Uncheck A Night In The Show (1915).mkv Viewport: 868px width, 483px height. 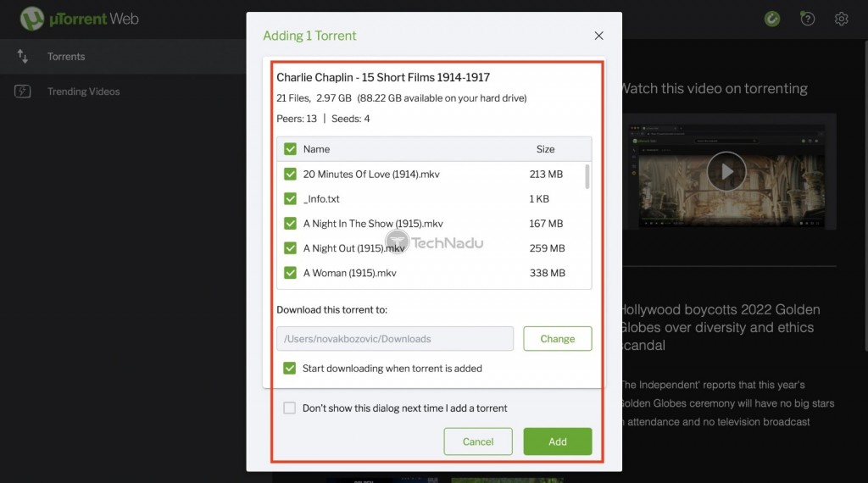point(290,224)
